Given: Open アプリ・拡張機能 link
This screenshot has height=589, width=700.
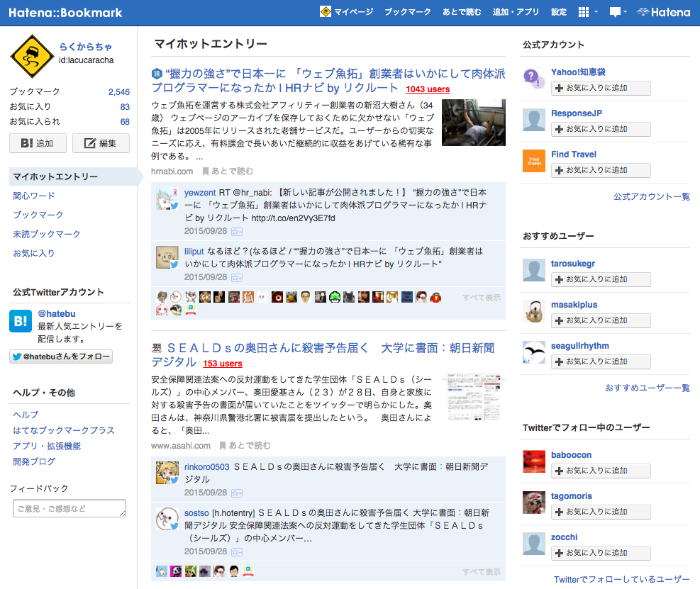Looking at the screenshot, I should click(47, 446).
